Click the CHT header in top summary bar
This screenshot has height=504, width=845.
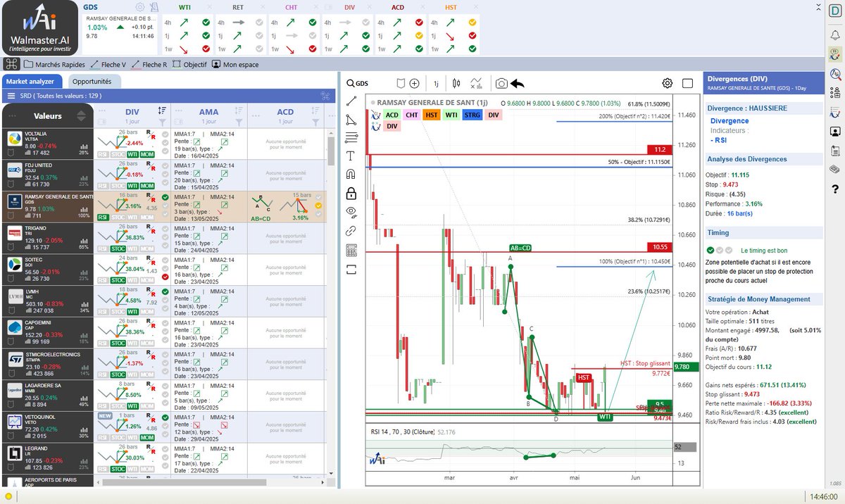click(x=291, y=7)
